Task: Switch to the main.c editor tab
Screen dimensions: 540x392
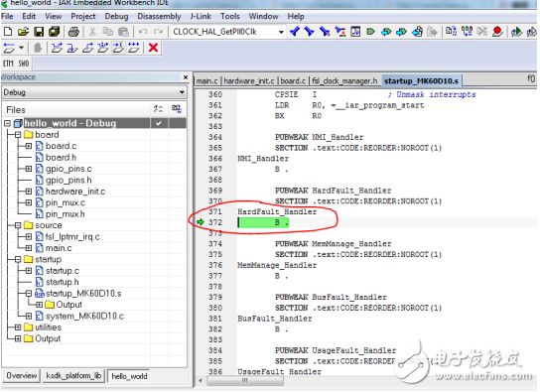Action: click(x=207, y=80)
